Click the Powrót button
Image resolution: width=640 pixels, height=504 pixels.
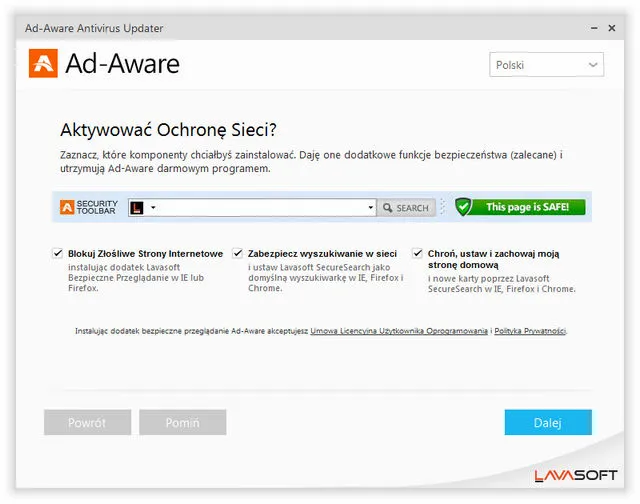click(x=87, y=423)
